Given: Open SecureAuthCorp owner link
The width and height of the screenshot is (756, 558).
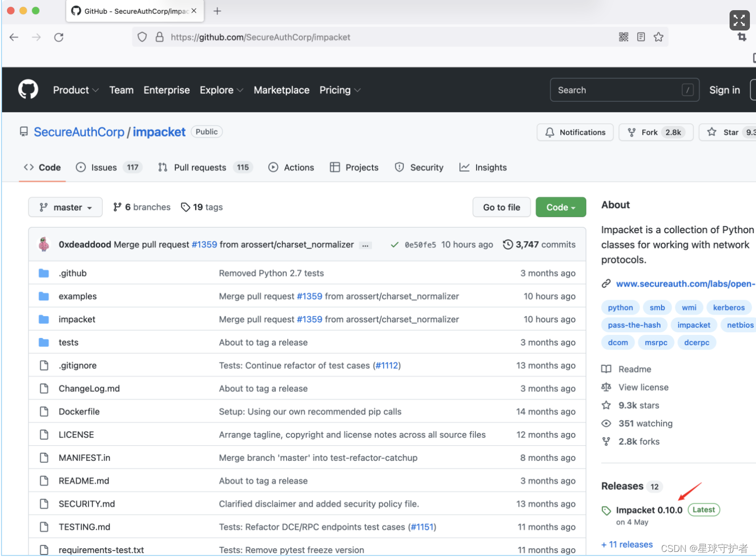Looking at the screenshot, I should [79, 132].
